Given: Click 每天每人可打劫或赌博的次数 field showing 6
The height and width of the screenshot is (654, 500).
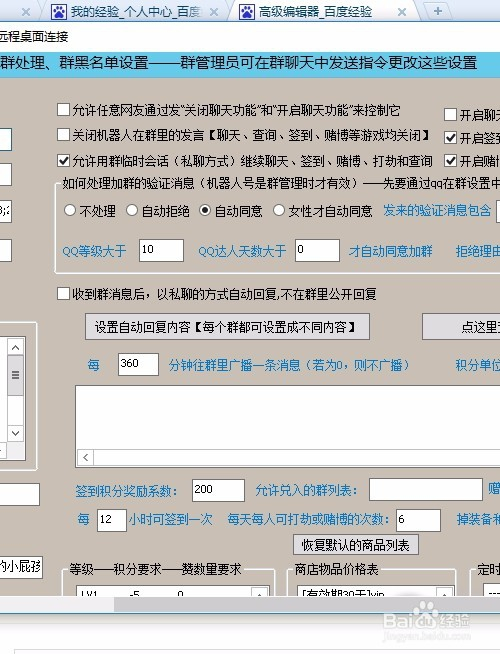Looking at the screenshot, I should 418,520.
